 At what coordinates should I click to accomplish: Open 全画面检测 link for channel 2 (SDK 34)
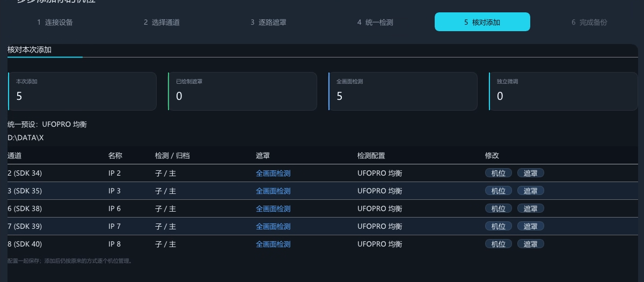273,173
